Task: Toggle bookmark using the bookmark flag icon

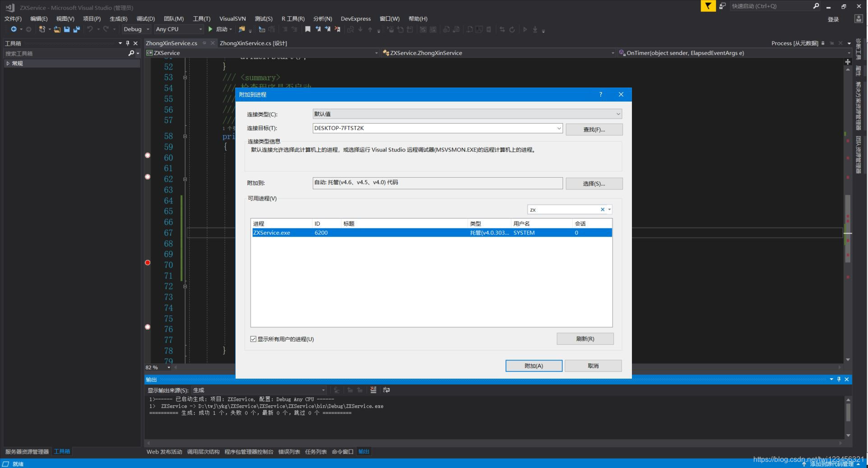Action: (x=307, y=29)
